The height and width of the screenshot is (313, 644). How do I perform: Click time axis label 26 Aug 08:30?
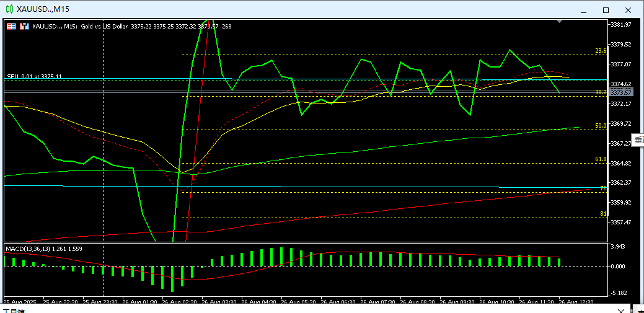[x=418, y=302]
